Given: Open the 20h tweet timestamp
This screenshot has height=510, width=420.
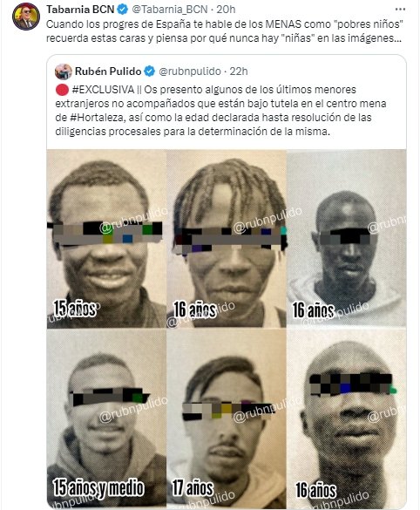Looking at the screenshot, I should tap(226, 10).
